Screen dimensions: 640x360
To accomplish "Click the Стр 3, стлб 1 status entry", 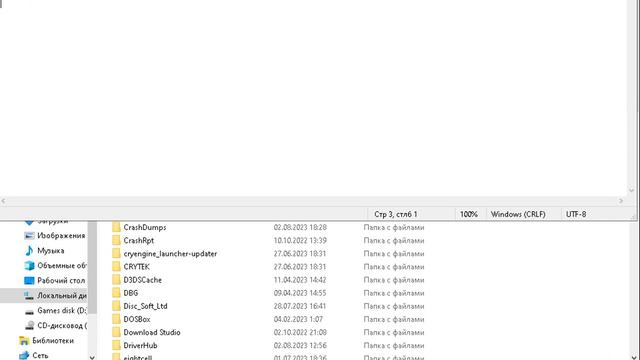I will (396, 214).
